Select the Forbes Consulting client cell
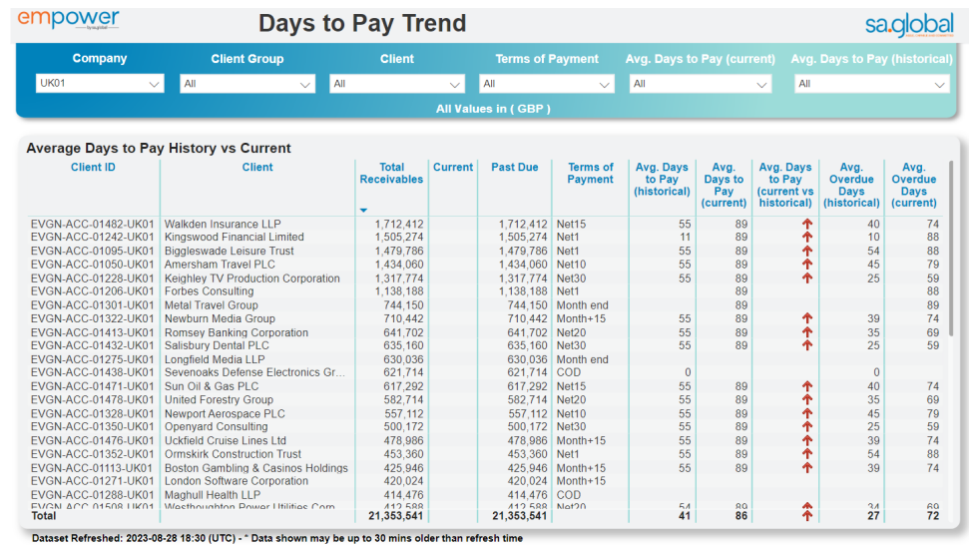Image resolution: width=980 pixels, height=545 pixels. tap(209, 291)
